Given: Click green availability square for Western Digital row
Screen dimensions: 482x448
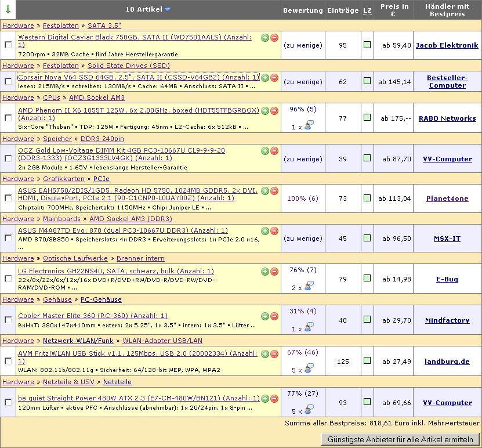Looking at the screenshot, I should [x=367, y=45].
